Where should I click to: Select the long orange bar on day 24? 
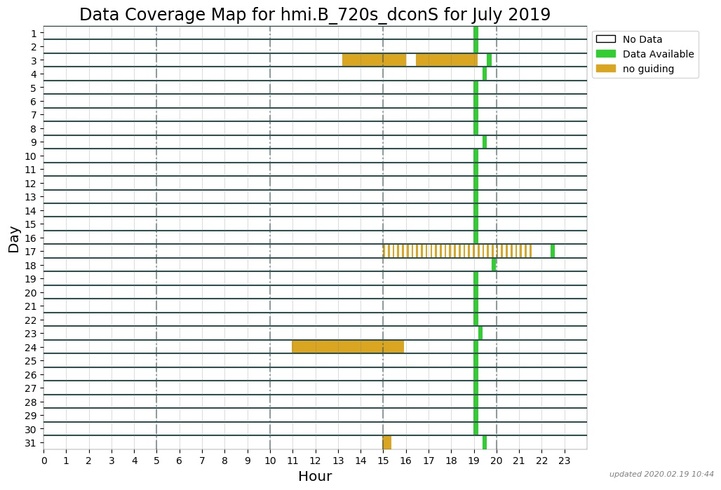348,347
